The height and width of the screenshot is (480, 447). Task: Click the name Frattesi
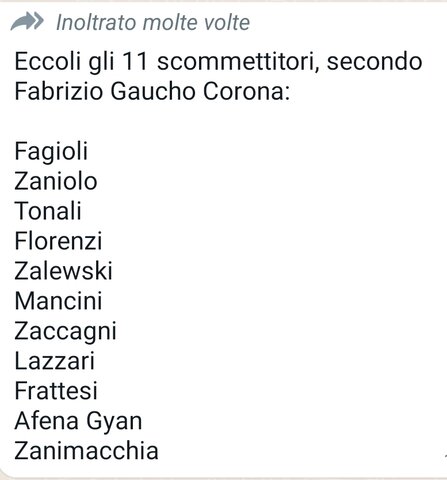click(x=56, y=391)
